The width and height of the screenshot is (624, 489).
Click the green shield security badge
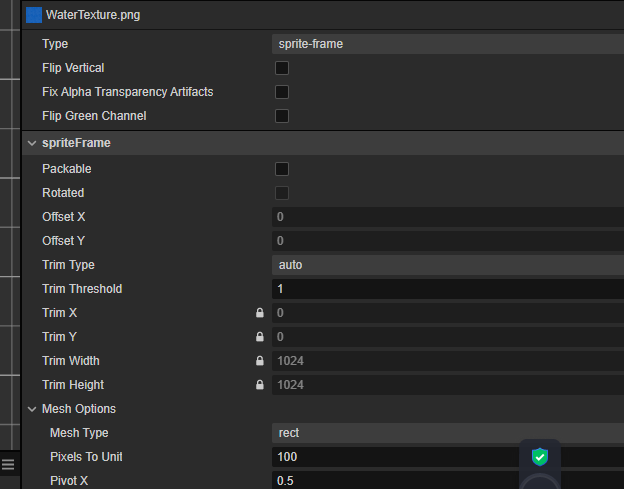tap(540, 456)
